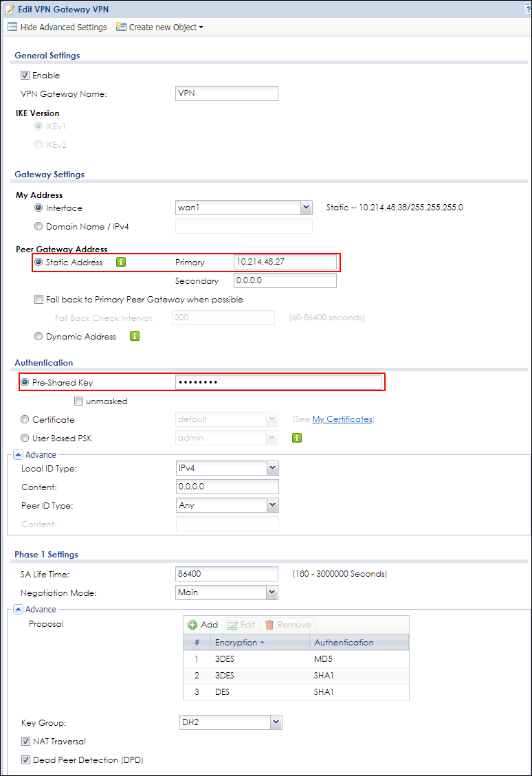The width and height of the screenshot is (532, 776).
Task: Open the Create new Object menu
Action: (159, 27)
